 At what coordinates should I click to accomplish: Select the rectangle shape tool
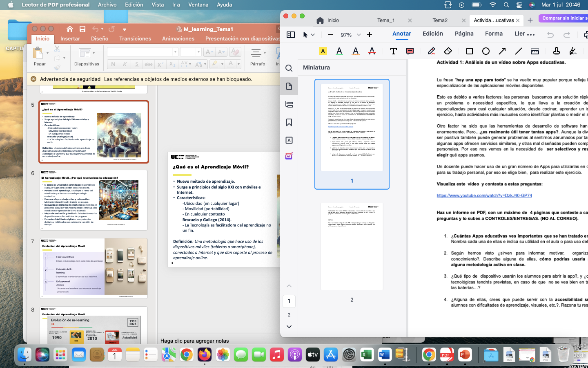tap(470, 51)
